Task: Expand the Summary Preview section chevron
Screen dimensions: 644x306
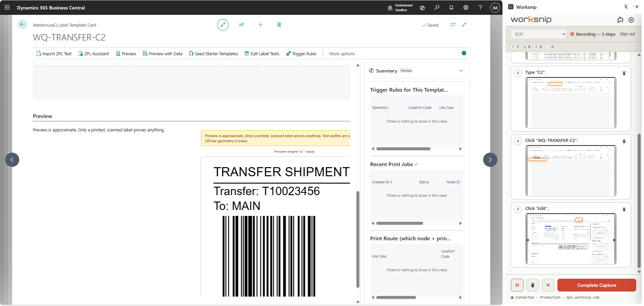Action: point(461,71)
